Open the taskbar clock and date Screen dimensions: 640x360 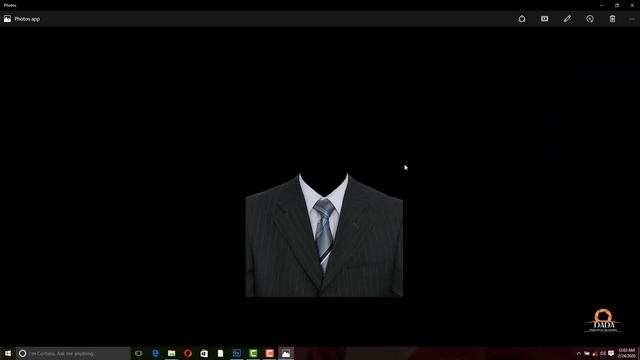(627, 353)
